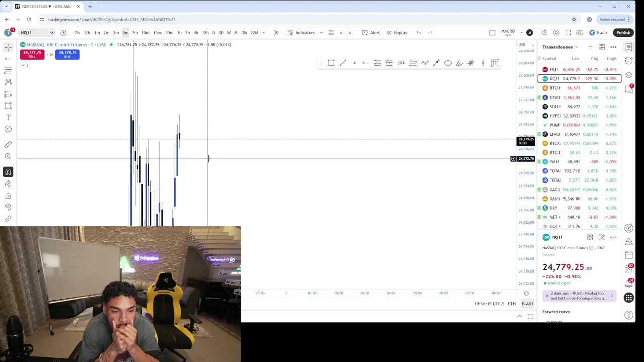Click the Publish button
Viewport: 644px width, 362px height.
623,33
